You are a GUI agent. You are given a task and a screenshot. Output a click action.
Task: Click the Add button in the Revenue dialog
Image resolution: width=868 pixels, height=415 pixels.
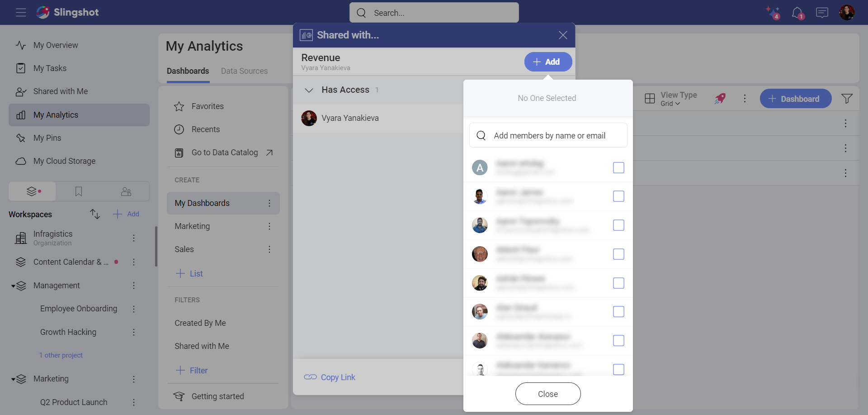548,62
